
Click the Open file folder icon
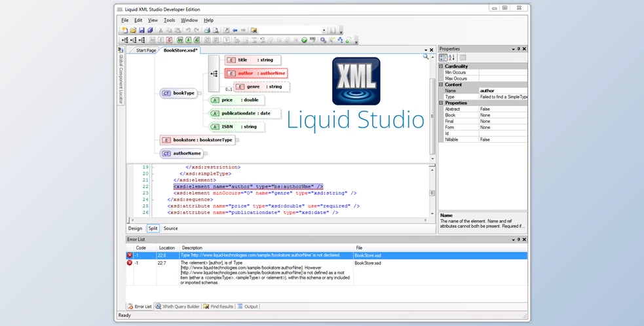[133, 30]
